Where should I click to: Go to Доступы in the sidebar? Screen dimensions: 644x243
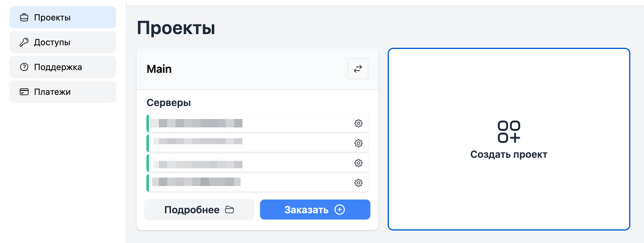pyautogui.click(x=63, y=42)
